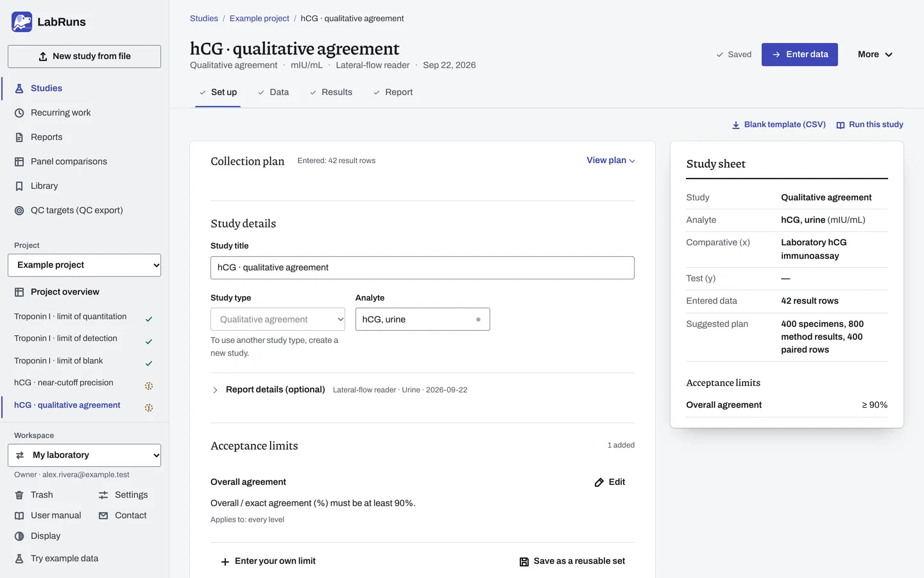Click the download icon for Blank template
This screenshot has width=924, height=578.
pyautogui.click(x=736, y=125)
